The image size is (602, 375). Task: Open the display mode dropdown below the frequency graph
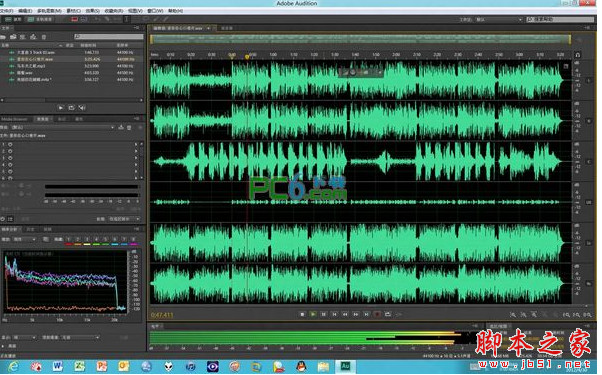coord(25,338)
